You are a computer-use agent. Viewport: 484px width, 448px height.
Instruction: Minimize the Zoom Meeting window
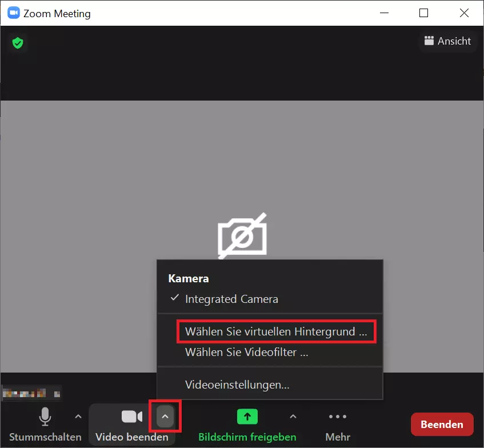point(384,13)
